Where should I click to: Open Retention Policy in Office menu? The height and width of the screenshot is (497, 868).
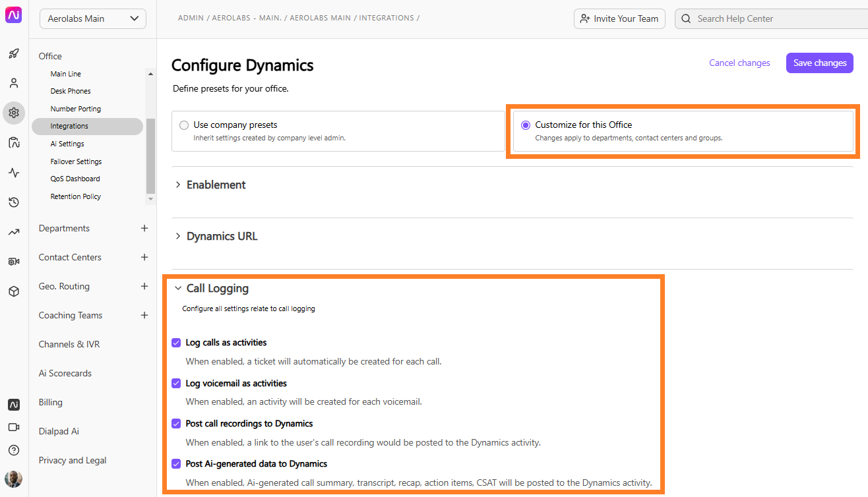[76, 196]
